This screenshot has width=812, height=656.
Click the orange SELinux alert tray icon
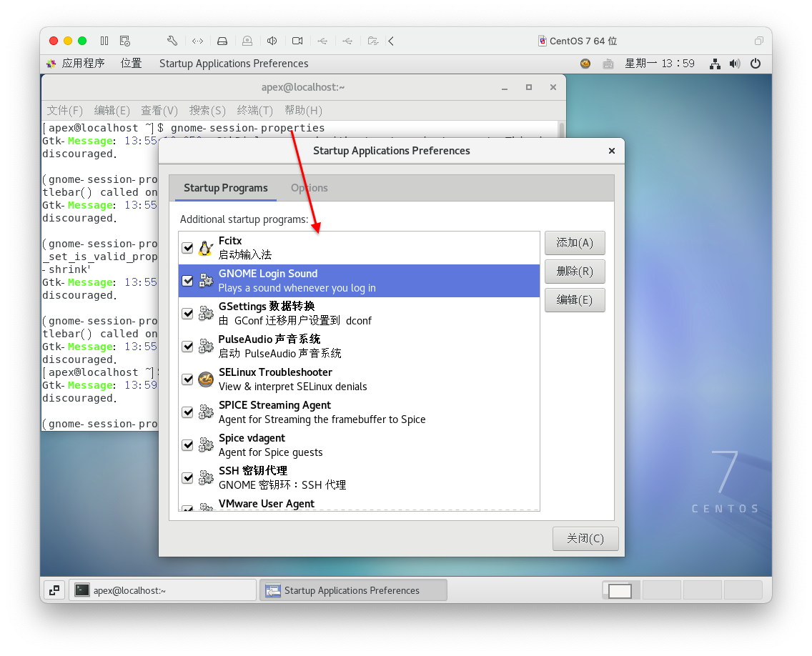coord(585,64)
